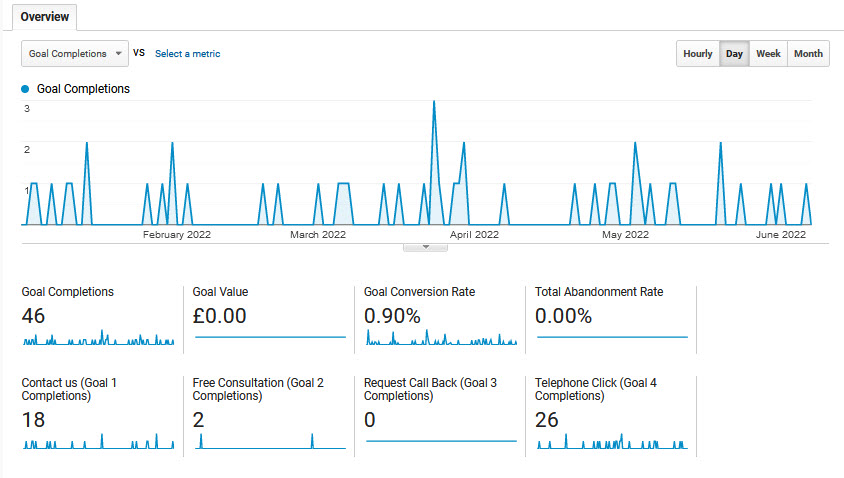This screenshot has width=844, height=478.
Task: Switch the chart to Week view
Action: [x=768, y=54]
